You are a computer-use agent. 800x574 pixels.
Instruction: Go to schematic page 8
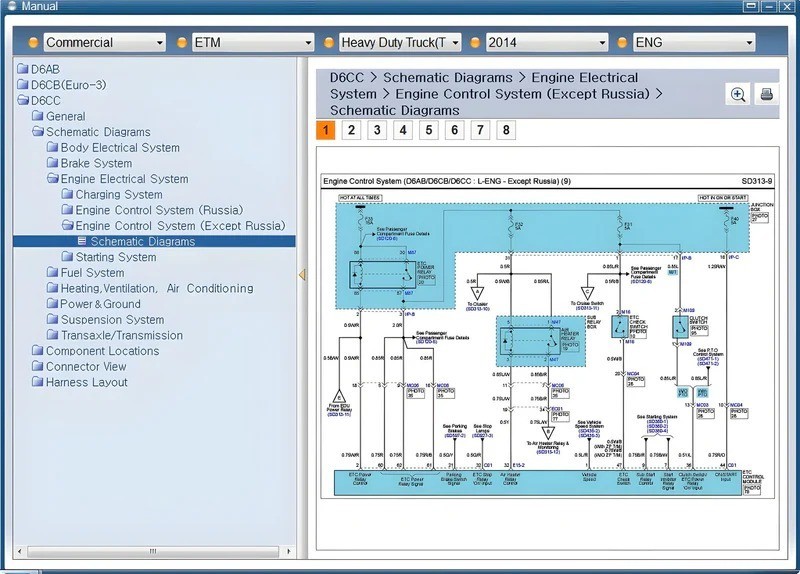pos(506,130)
